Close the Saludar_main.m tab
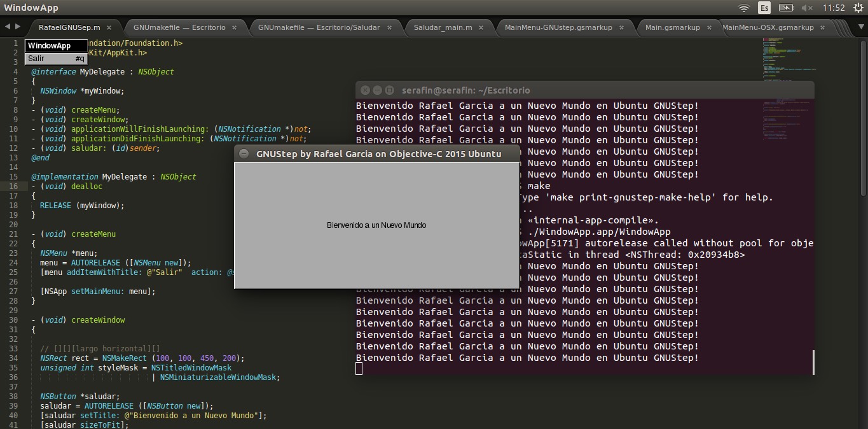 481,28
